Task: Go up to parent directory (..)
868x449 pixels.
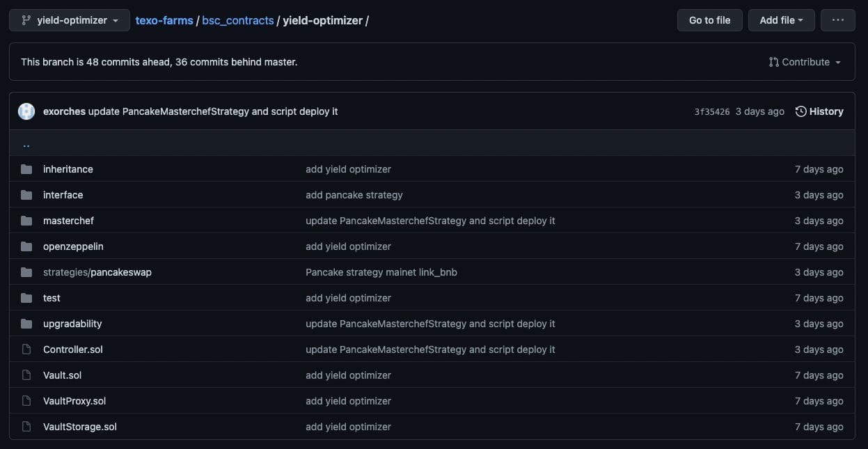Action: (x=26, y=144)
